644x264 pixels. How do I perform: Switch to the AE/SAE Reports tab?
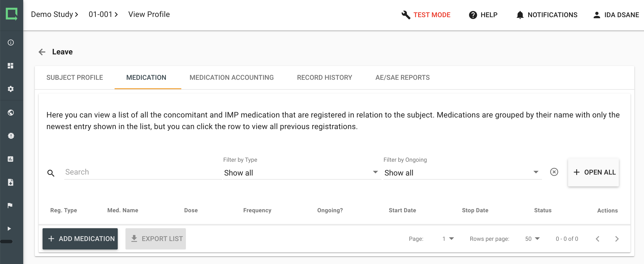402,78
